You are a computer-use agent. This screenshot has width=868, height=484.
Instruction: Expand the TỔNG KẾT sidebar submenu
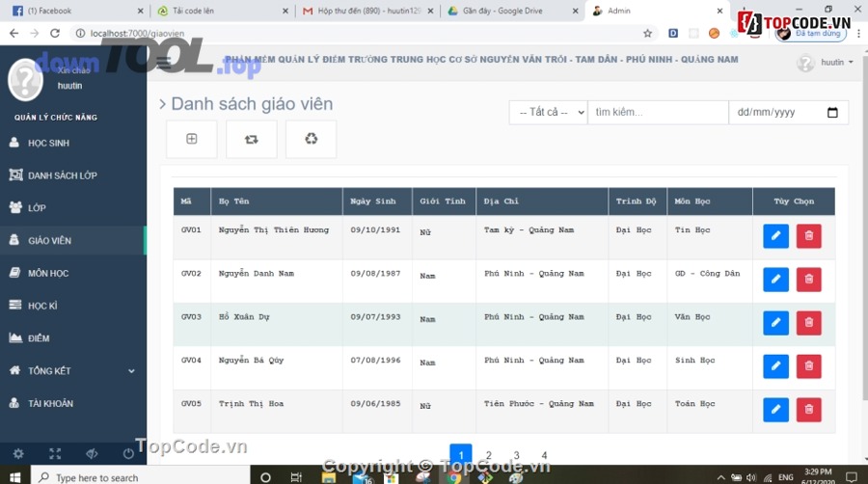(x=131, y=371)
